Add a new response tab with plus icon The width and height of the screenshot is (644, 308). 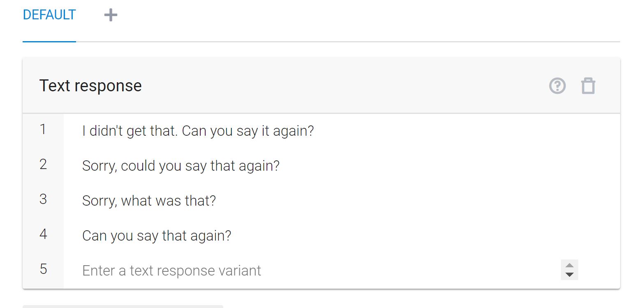tap(111, 16)
